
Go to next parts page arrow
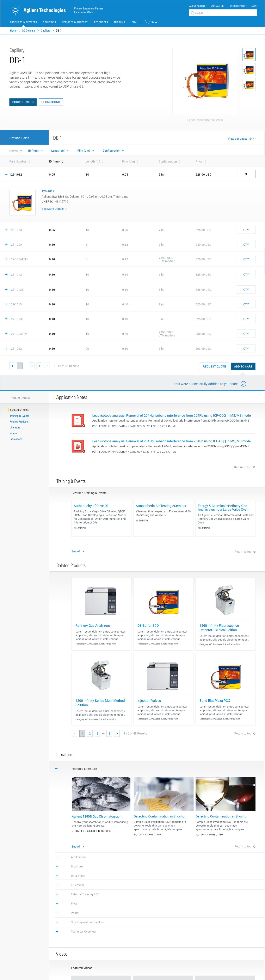pos(47,366)
